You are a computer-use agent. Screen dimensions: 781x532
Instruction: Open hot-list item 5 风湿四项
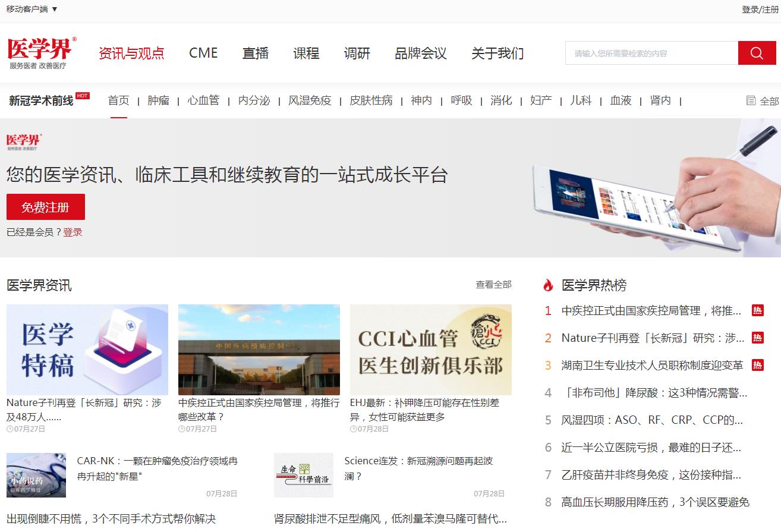pos(652,420)
